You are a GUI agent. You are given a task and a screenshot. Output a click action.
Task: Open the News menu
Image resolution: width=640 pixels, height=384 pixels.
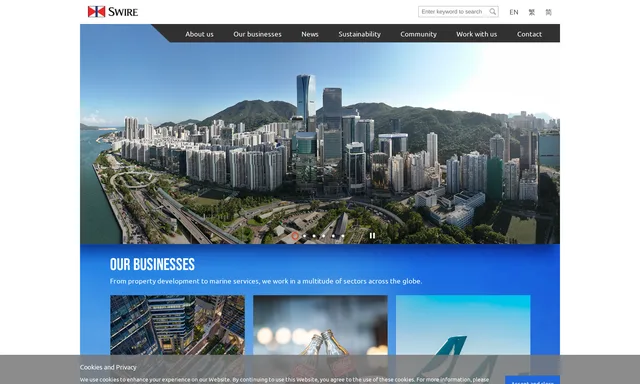click(310, 34)
